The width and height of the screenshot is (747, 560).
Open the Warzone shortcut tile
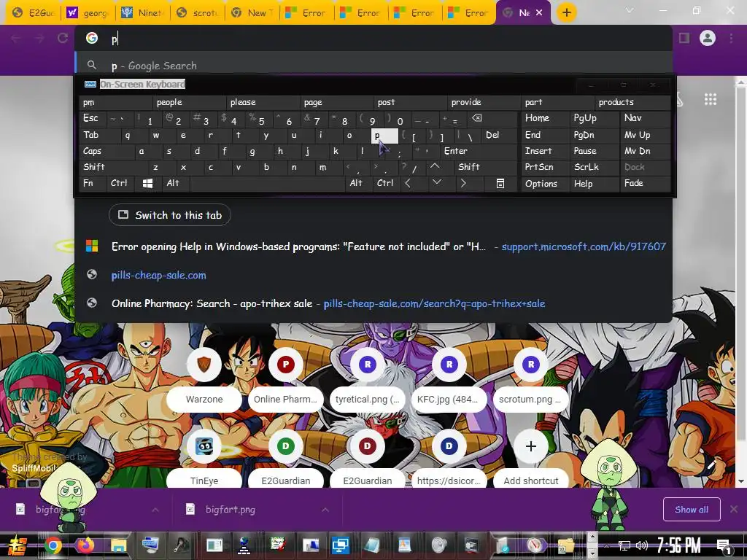[x=204, y=379]
